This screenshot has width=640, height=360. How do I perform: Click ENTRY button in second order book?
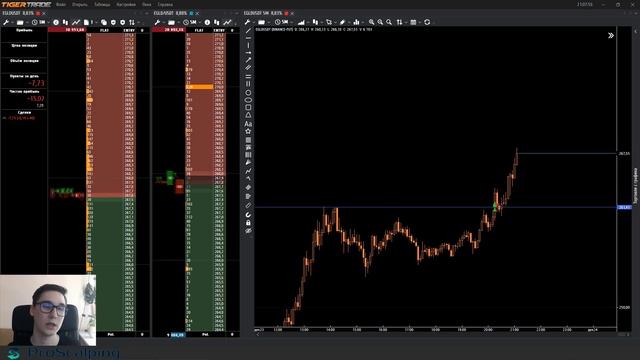coord(219,30)
